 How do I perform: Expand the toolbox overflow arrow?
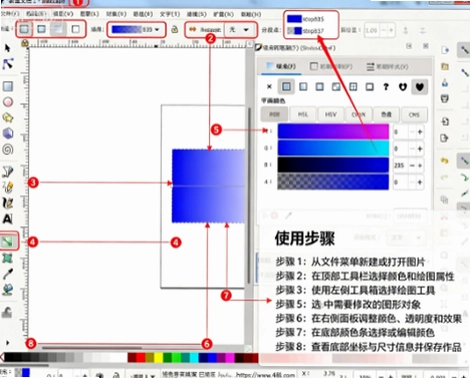8,342
